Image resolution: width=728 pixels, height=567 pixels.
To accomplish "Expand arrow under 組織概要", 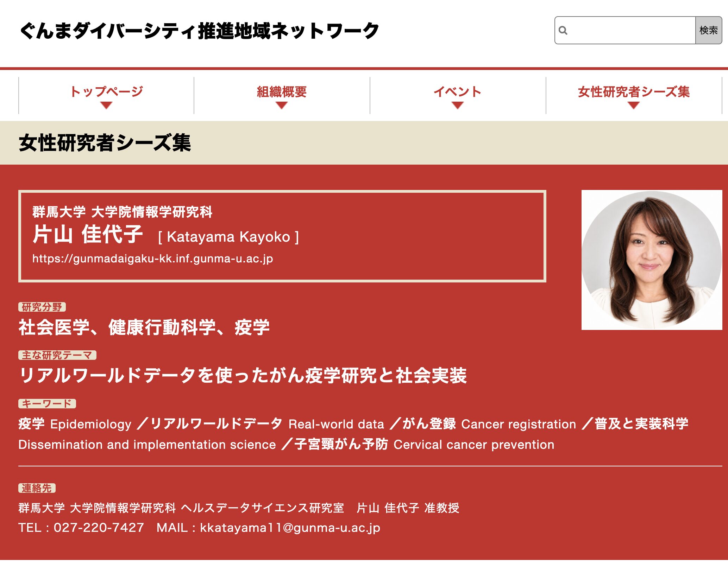I will pos(282,105).
